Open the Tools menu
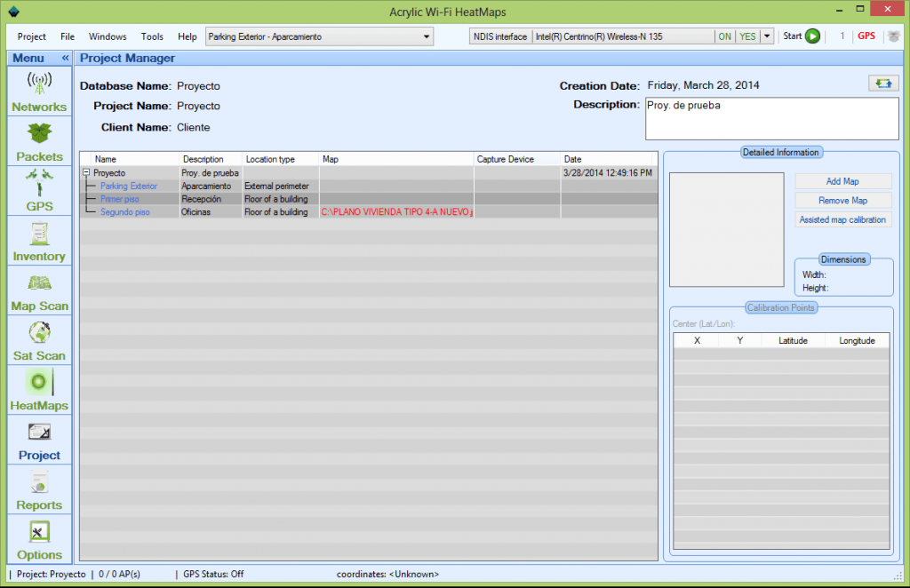Image resolution: width=910 pixels, height=588 pixels. (151, 36)
